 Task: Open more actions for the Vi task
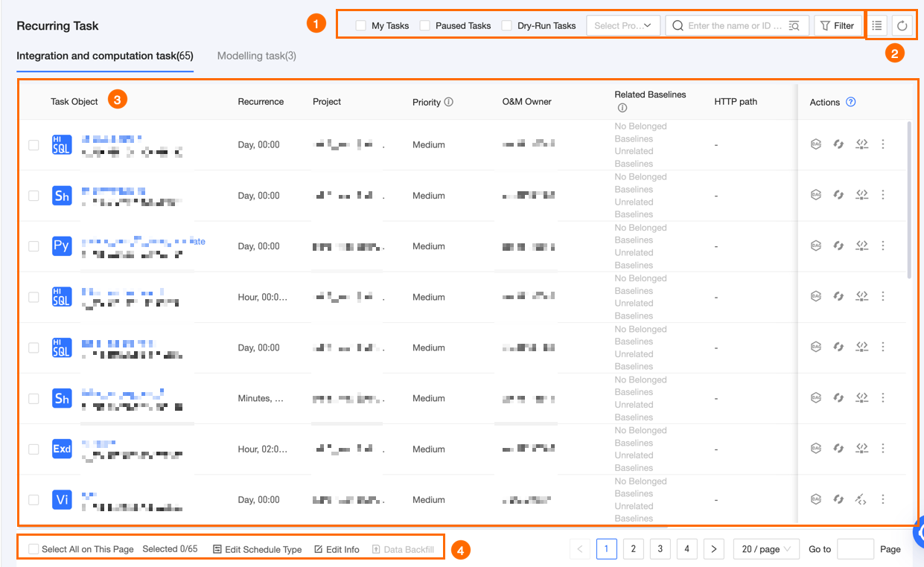tap(883, 499)
